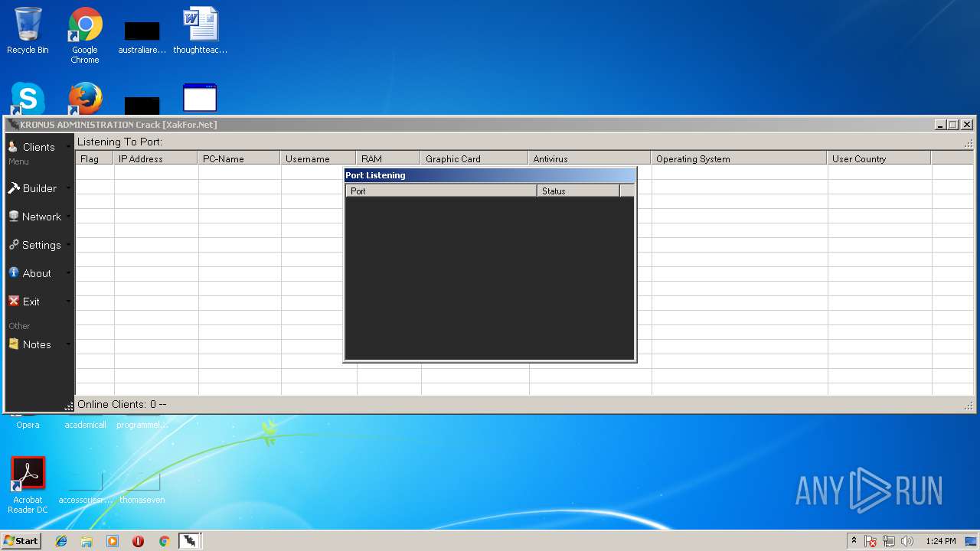
Task: Expand the About dropdown arrow
Action: pyautogui.click(x=68, y=273)
